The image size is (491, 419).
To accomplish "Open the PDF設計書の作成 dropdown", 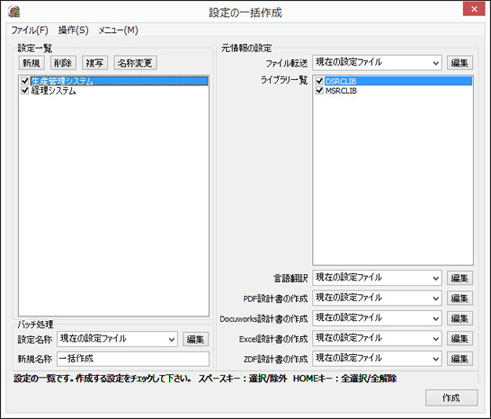I will pyautogui.click(x=377, y=298).
